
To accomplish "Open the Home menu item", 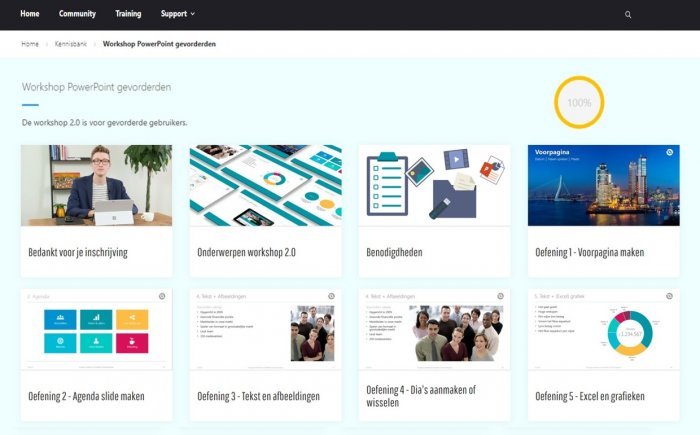I will pyautogui.click(x=30, y=14).
